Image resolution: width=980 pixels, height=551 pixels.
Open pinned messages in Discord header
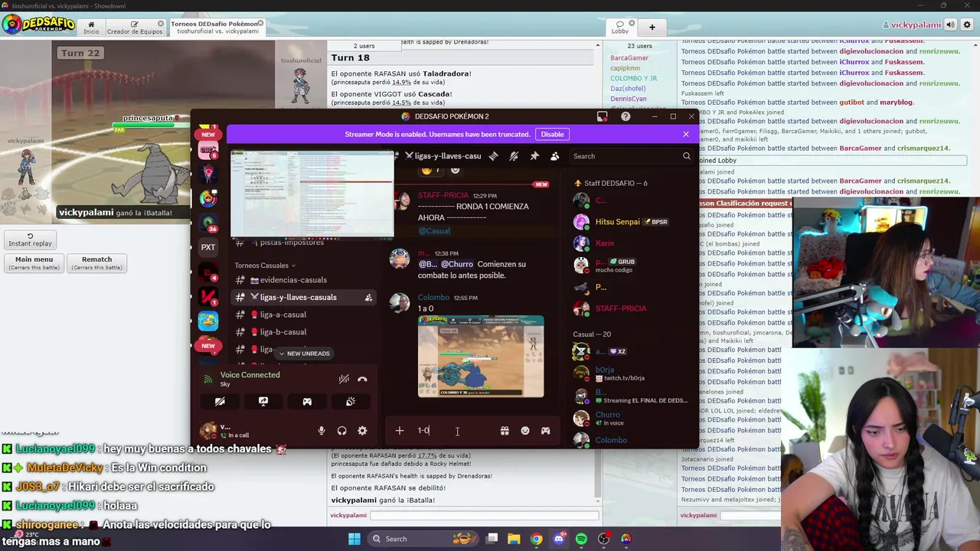pos(534,156)
